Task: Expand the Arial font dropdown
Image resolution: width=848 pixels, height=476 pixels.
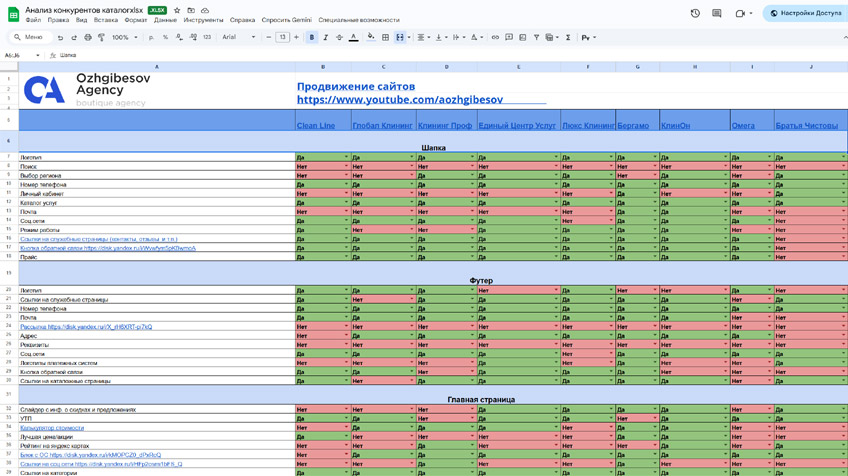Action: 238,38
